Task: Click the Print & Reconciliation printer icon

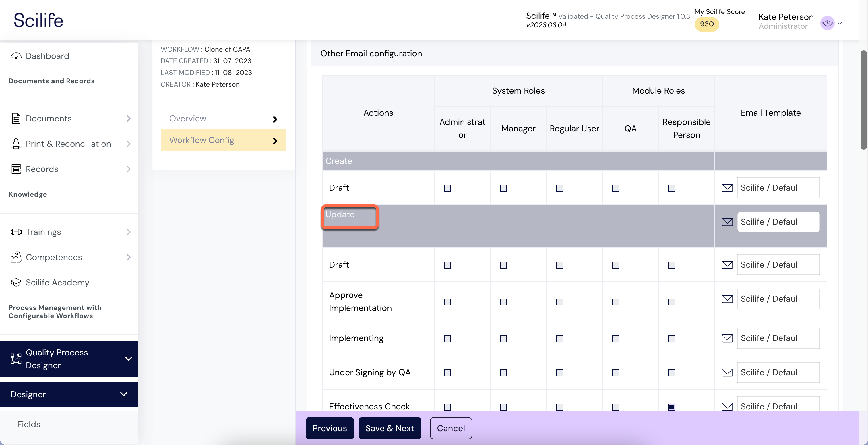Action: (16, 144)
